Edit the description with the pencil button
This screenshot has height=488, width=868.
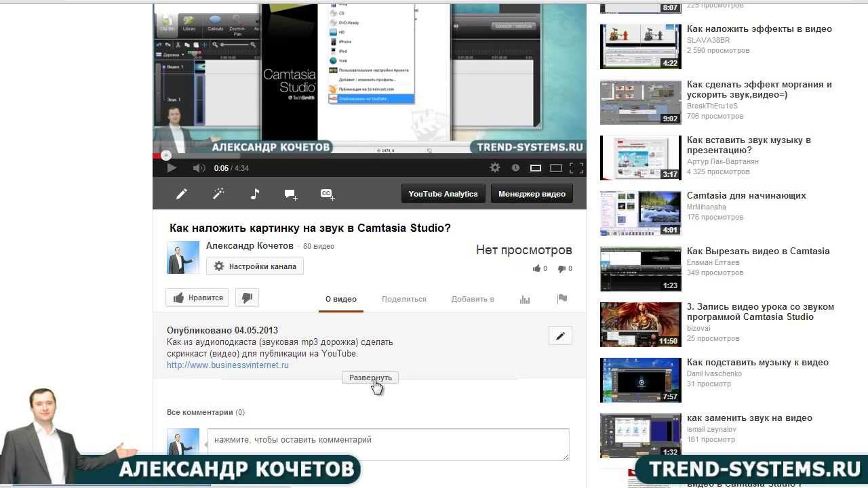click(x=560, y=335)
